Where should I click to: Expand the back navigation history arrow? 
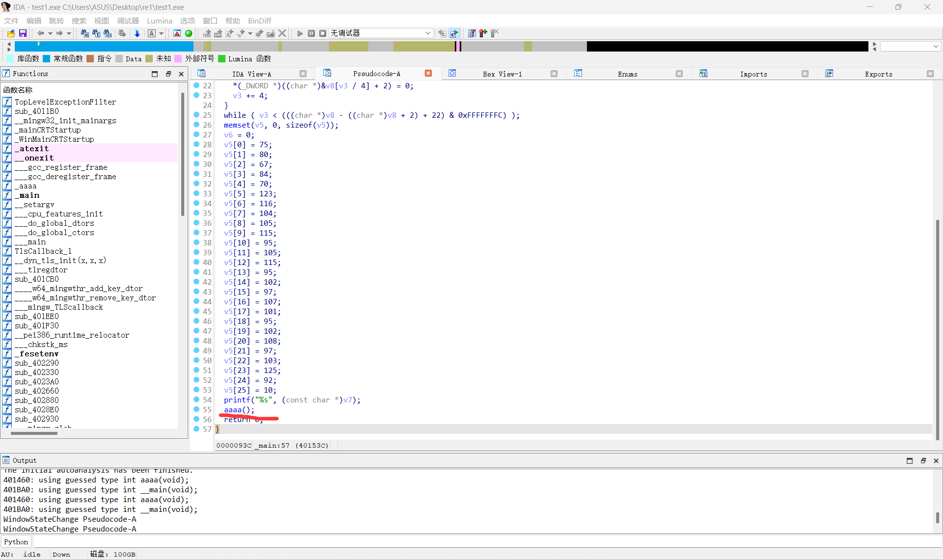point(50,33)
